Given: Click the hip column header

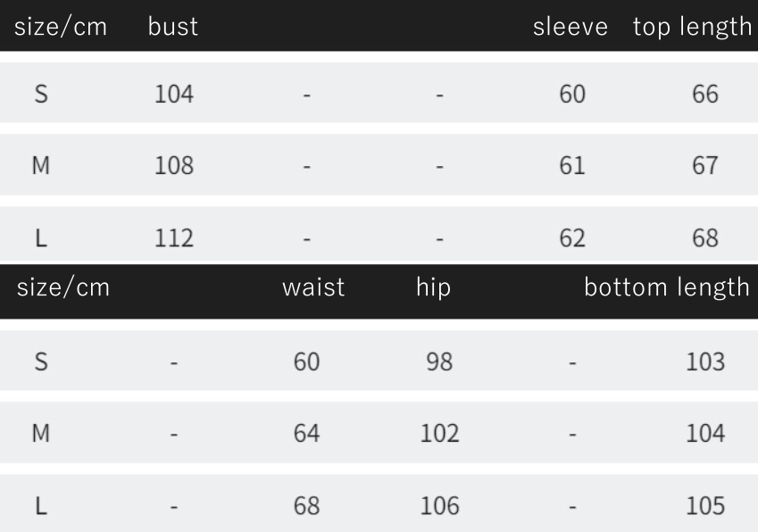Looking at the screenshot, I should [x=433, y=287].
